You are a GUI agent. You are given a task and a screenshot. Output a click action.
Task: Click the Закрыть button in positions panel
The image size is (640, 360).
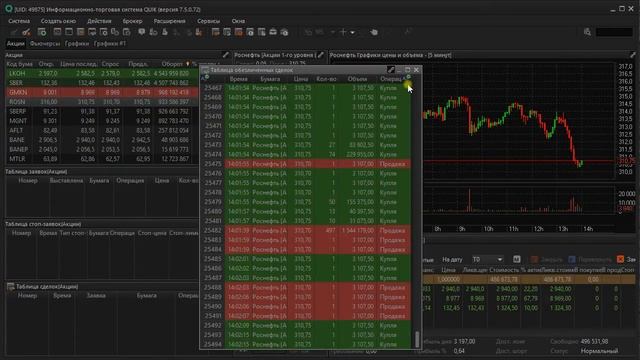547,259
